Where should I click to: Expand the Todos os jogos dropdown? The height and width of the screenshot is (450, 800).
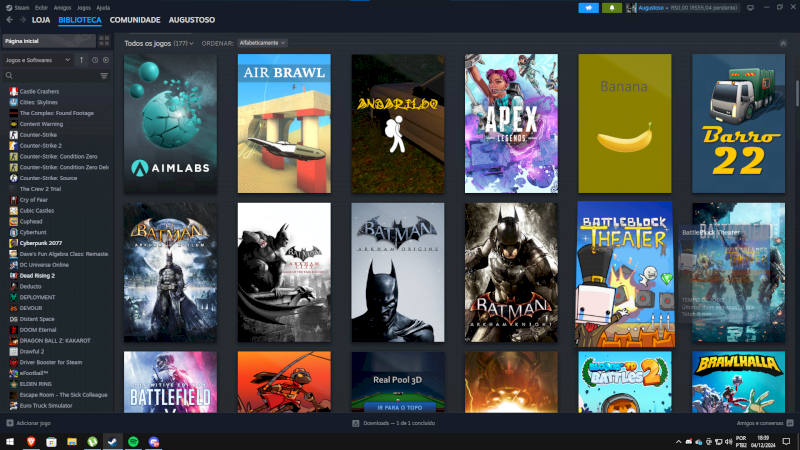click(158, 44)
